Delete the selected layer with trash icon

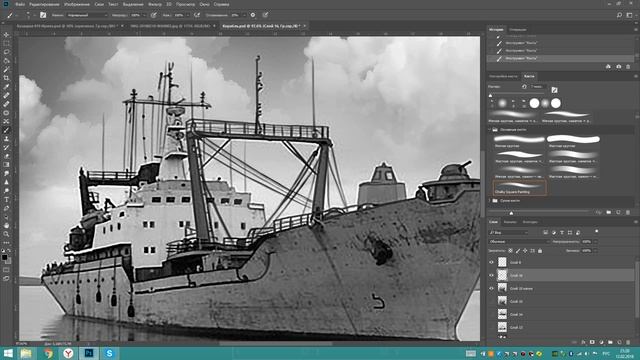628,342
